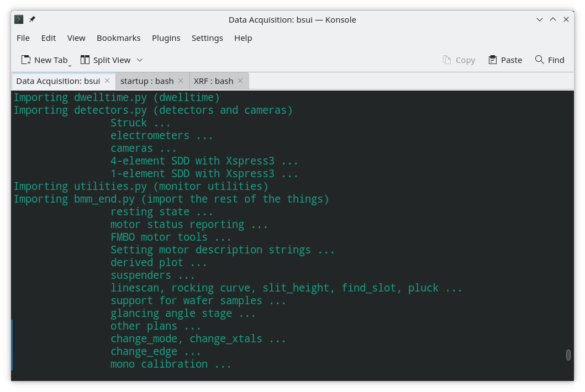The height and width of the screenshot is (392, 585).
Task: Click the Paste clipboard icon
Action: pos(493,60)
